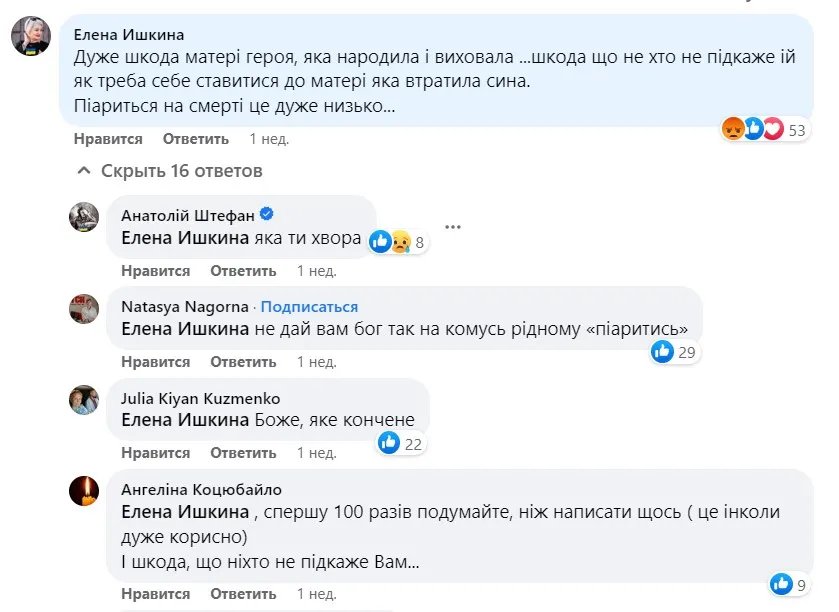
Task: Open the like count on Natasya Nagorna's reply
Action: coord(673,351)
